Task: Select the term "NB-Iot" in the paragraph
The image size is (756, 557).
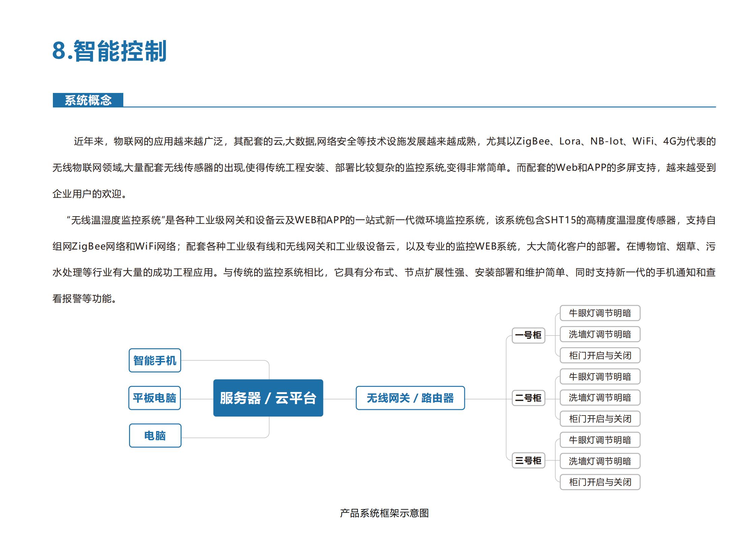Action: (x=606, y=141)
